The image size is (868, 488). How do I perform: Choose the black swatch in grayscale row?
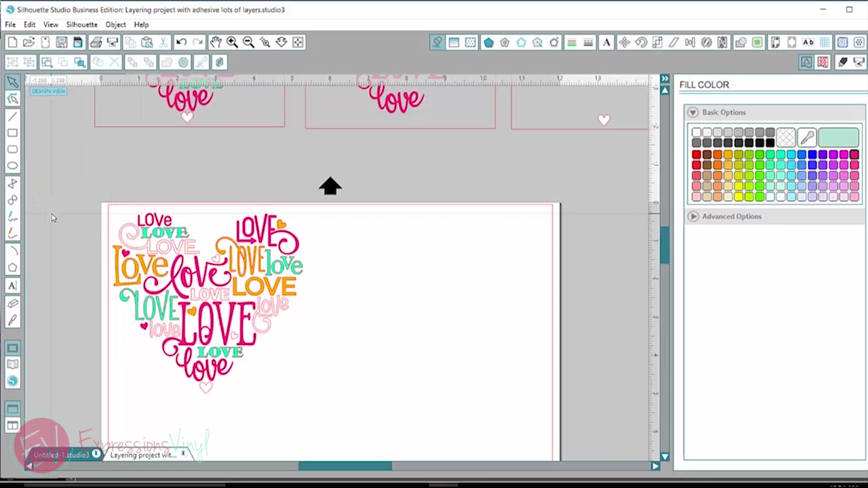770,143
